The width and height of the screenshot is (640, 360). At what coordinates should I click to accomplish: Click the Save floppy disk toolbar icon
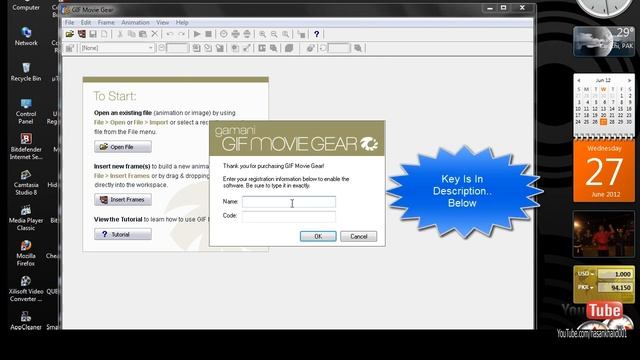93,34
